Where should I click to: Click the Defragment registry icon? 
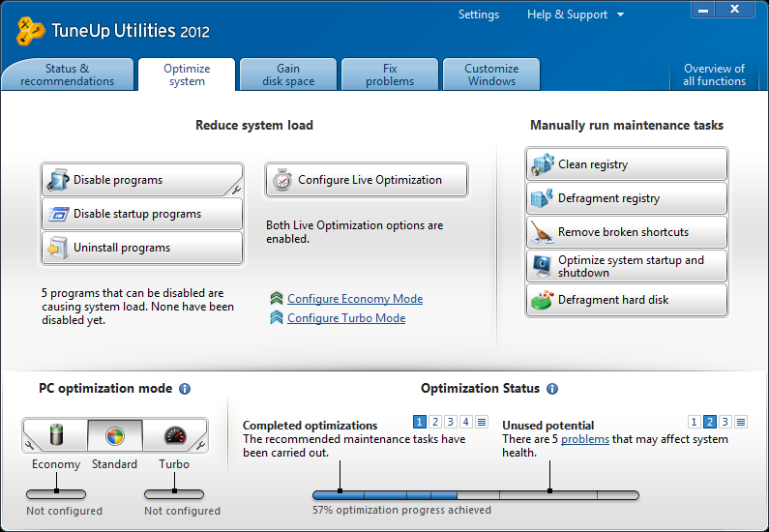click(542, 198)
